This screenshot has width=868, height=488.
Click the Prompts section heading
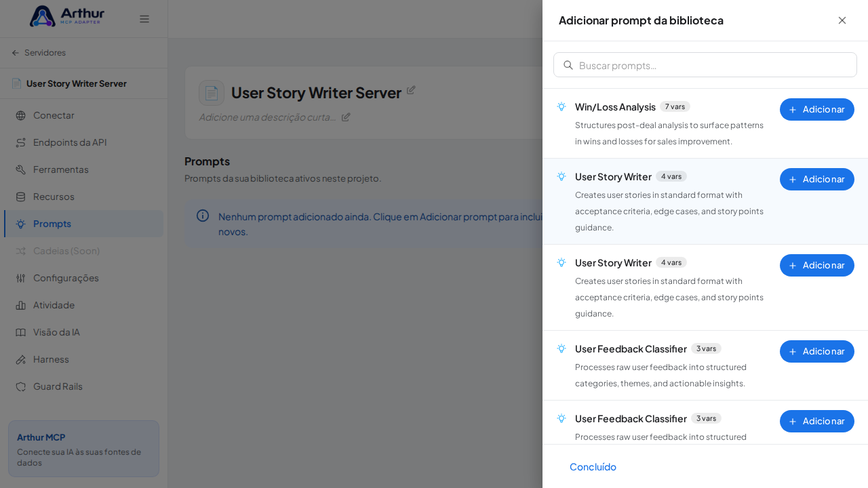coord(207,161)
